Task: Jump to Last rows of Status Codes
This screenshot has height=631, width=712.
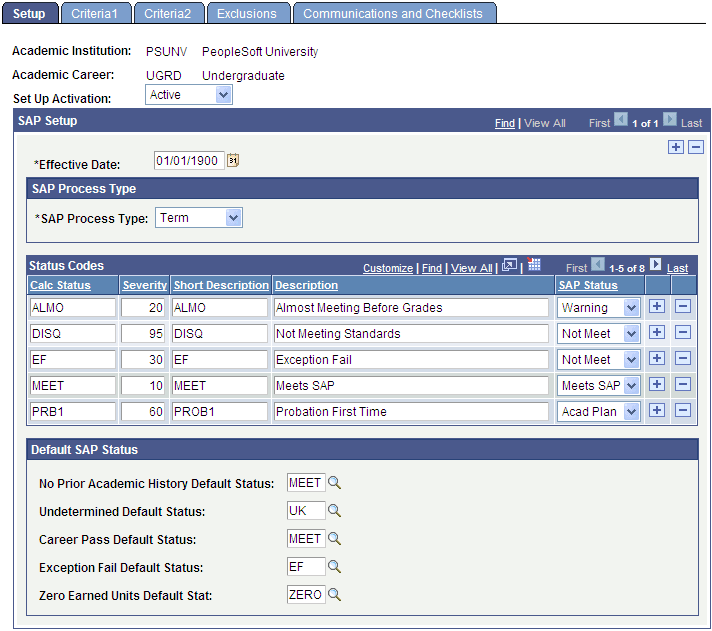Action: 677,268
